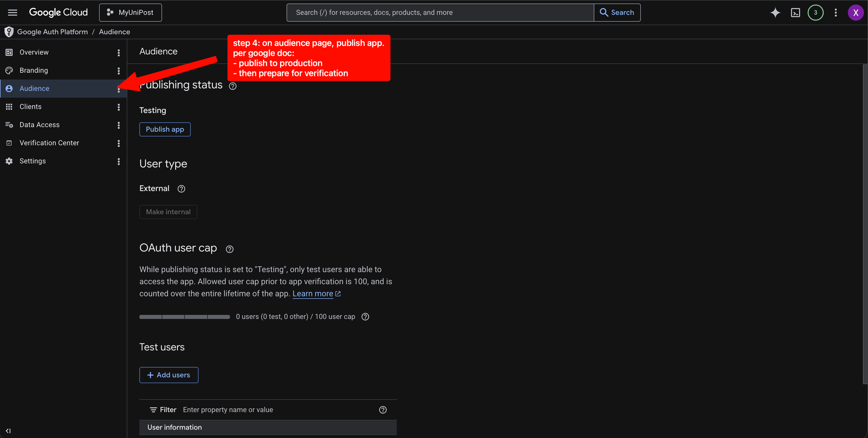This screenshot has height=438, width=868.
Task: Click the Audience person icon
Action: (x=9, y=88)
